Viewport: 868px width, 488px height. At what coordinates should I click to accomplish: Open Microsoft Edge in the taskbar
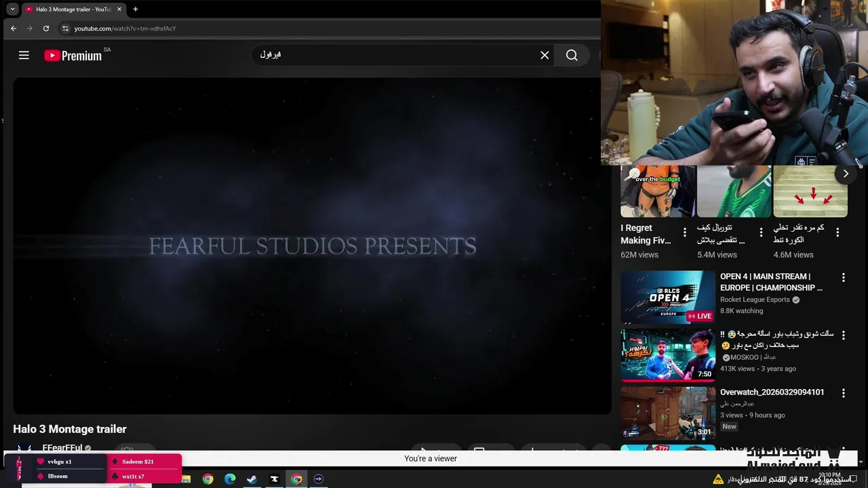(230, 479)
